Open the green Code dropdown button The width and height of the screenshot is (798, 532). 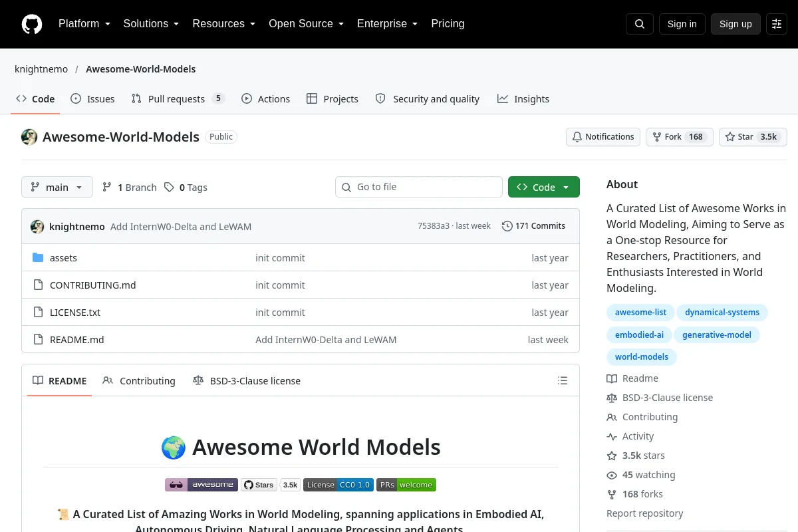click(544, 188)
